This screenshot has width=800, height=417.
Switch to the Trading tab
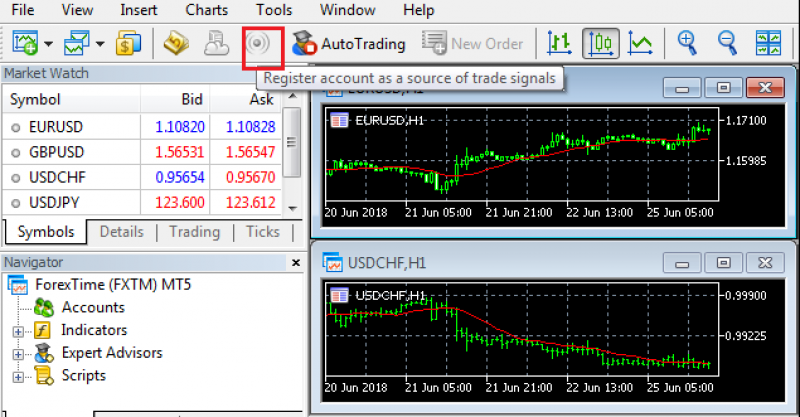point(194,232)
